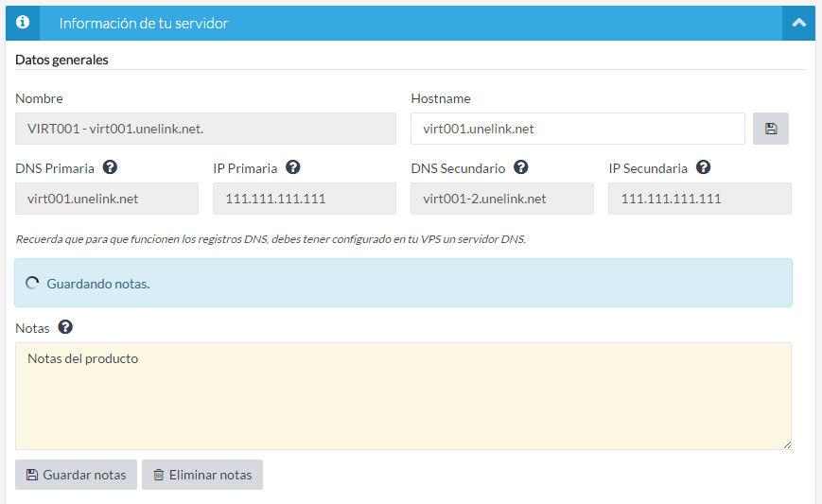Screen dimensions: 822x504
Task: Select the DNS Primaria field
Action: 107,199
